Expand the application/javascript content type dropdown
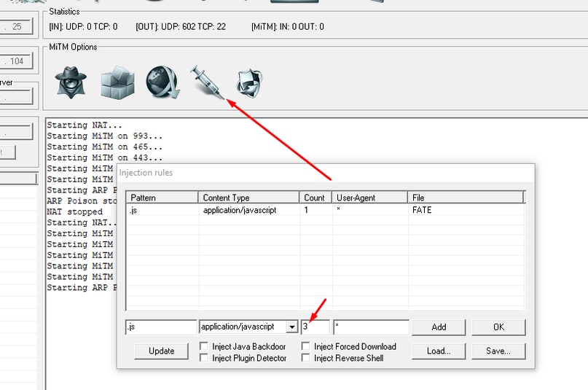Image resolution: width=588 pixels, height=390 pixels. point(291,327)
